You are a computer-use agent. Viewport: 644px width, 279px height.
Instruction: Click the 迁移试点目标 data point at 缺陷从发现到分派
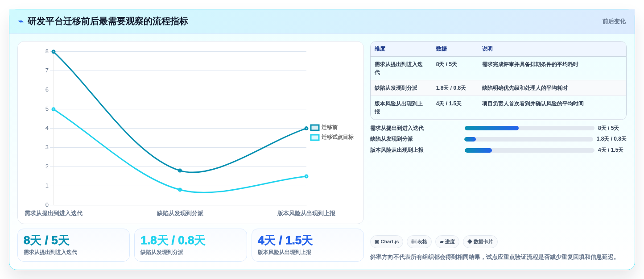pos(180,190)
